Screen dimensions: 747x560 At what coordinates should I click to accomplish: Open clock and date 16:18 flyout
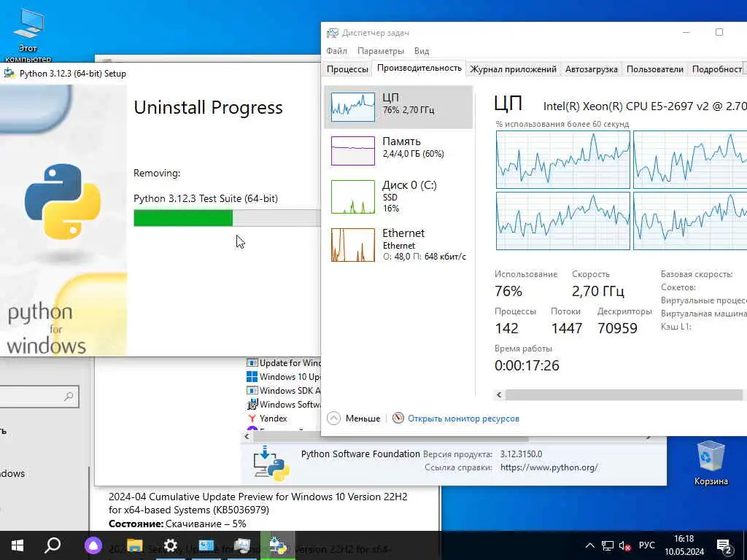pyautogui.click(x=684, y=545)
